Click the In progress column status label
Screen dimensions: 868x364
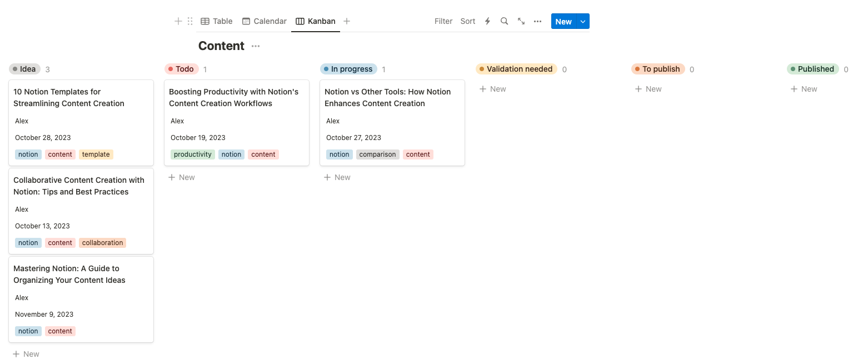(348, 69)
